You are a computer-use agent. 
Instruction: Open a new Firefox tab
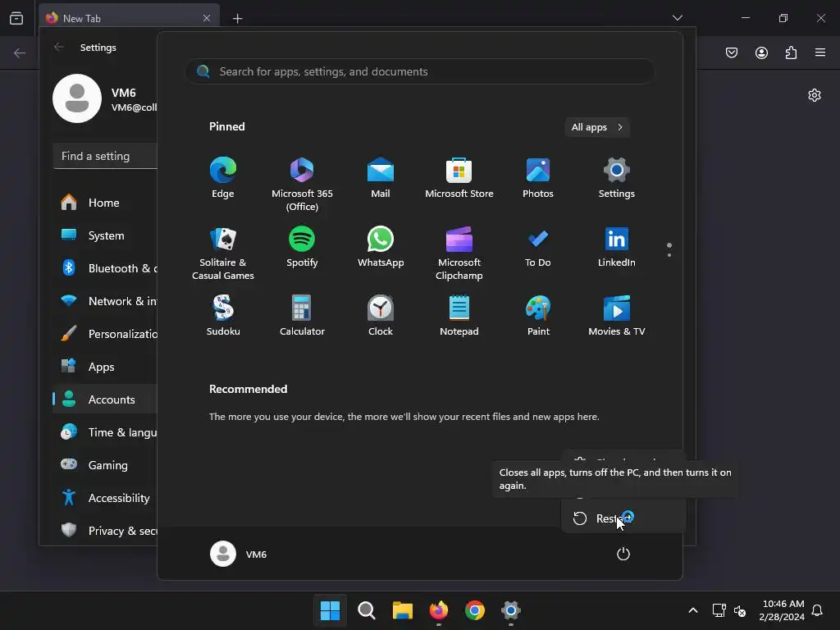click(237, 19)
